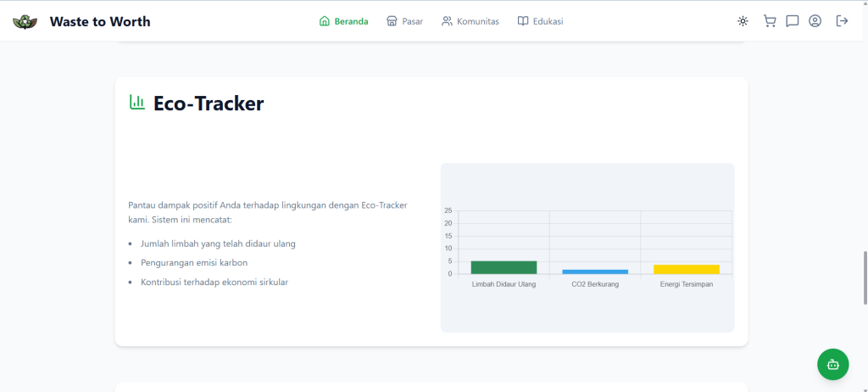Click the Waste to Worth brand title

[x=100, y=21]
